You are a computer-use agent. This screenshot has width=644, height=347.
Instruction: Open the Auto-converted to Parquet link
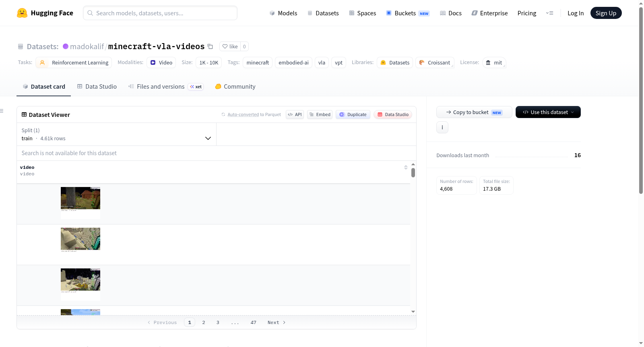[x=243, y=114]
